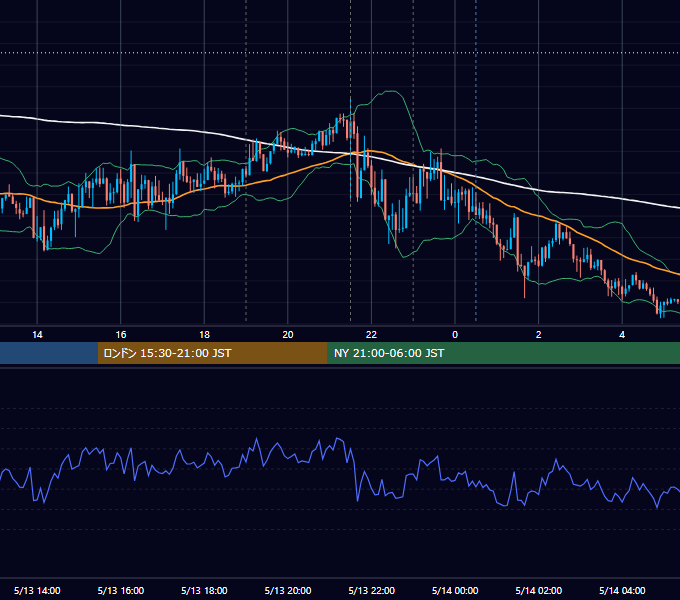
Task: Click the 5/13 14:00 date label
Action: click(x=37, y=590)
